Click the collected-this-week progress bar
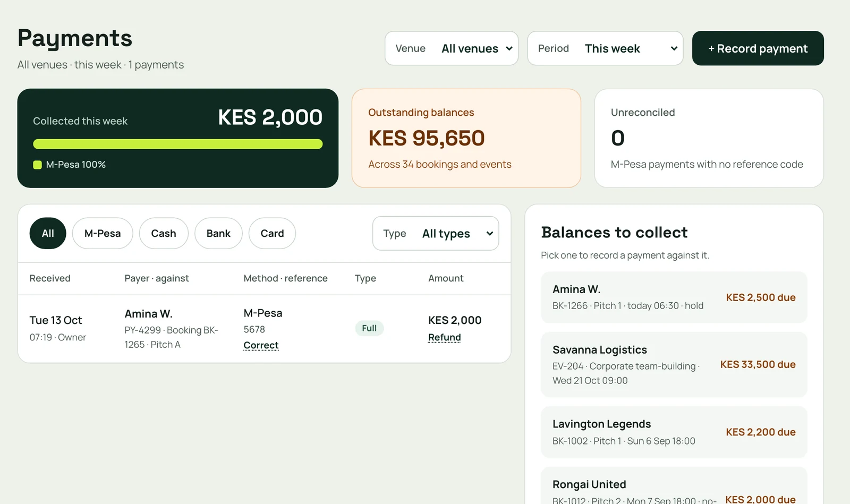The height and width of the screenshot is (504, 850). (178, 144)
